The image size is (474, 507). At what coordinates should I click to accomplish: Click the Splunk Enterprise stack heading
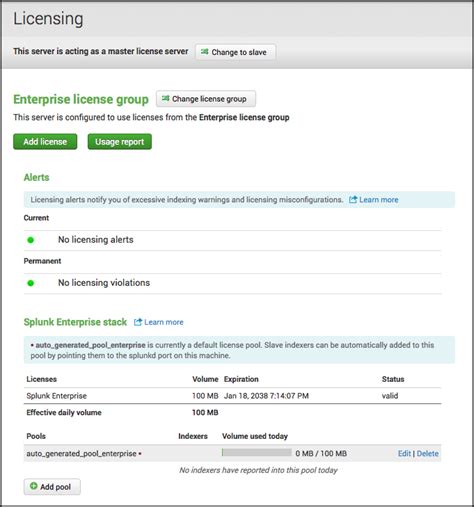click(x=75, y=322)
